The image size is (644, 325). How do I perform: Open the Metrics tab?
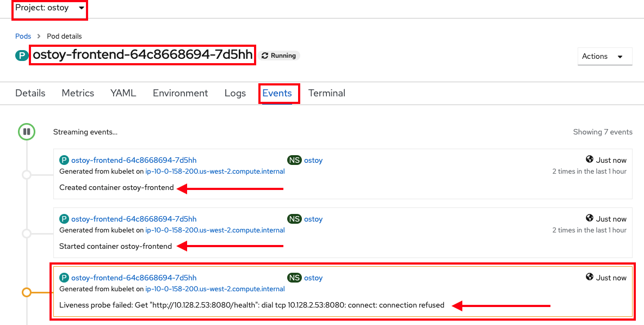[78, 93]
